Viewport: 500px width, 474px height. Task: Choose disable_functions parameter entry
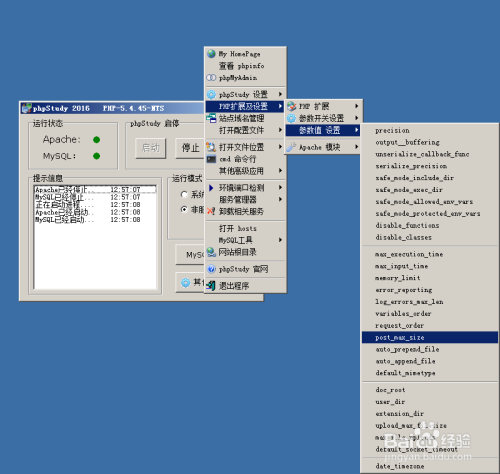click(430, 225)
